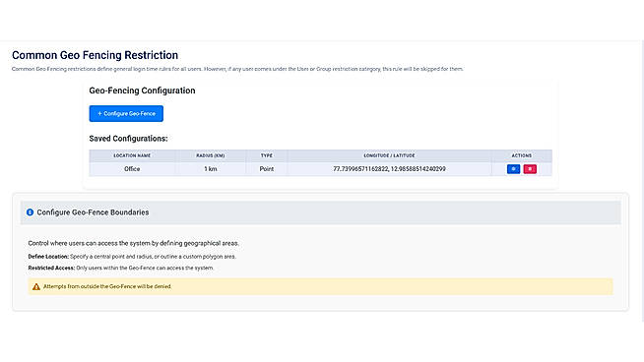Click the RADIUS (KM) column header

pyautogui.click(x=211, y=155)
